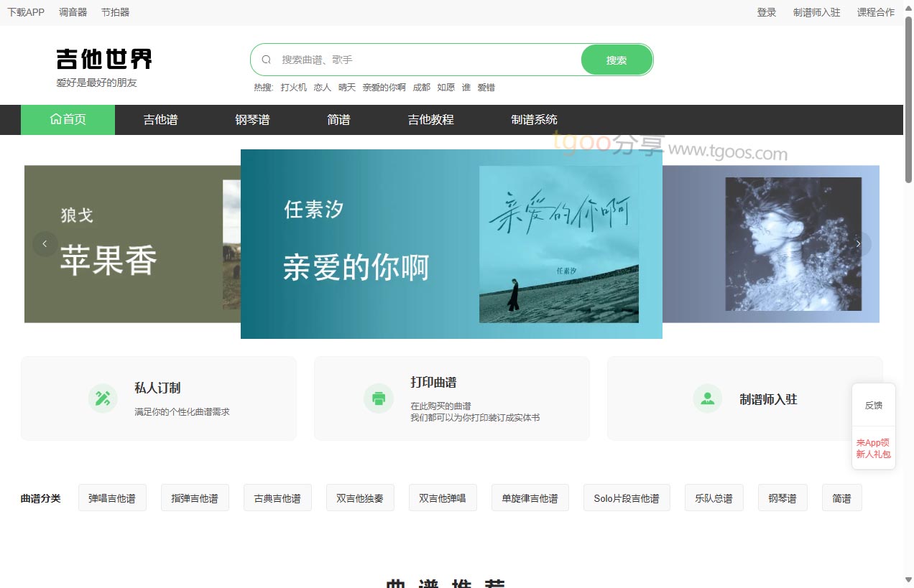
Task: Go to 钢琴谱 section
Action: tap(252, 120)
